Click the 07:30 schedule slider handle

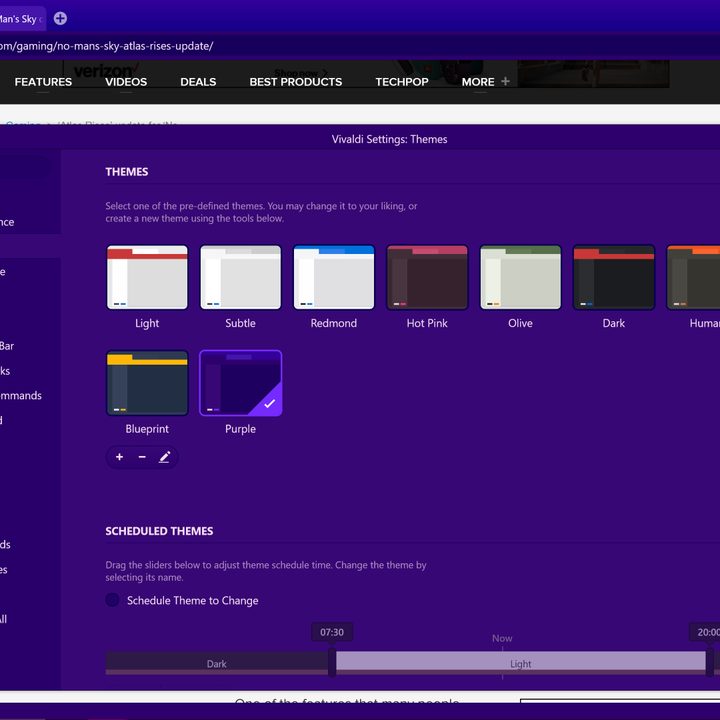[332, 662]
